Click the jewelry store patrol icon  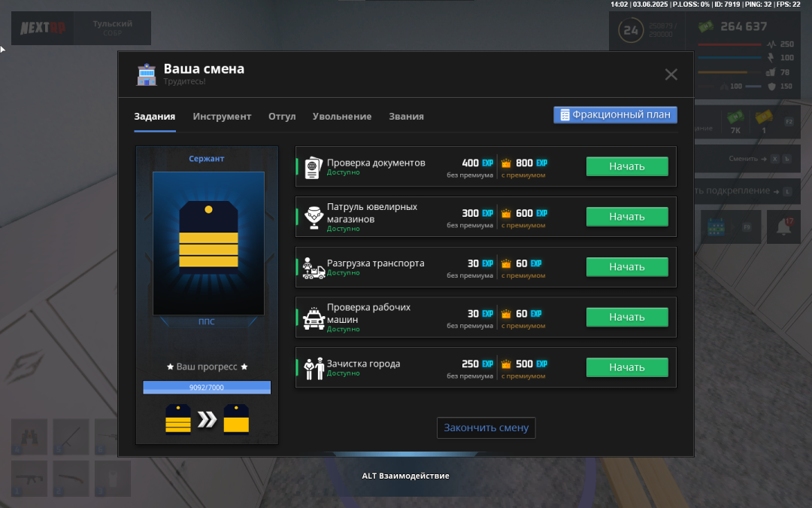coord(314,217)
